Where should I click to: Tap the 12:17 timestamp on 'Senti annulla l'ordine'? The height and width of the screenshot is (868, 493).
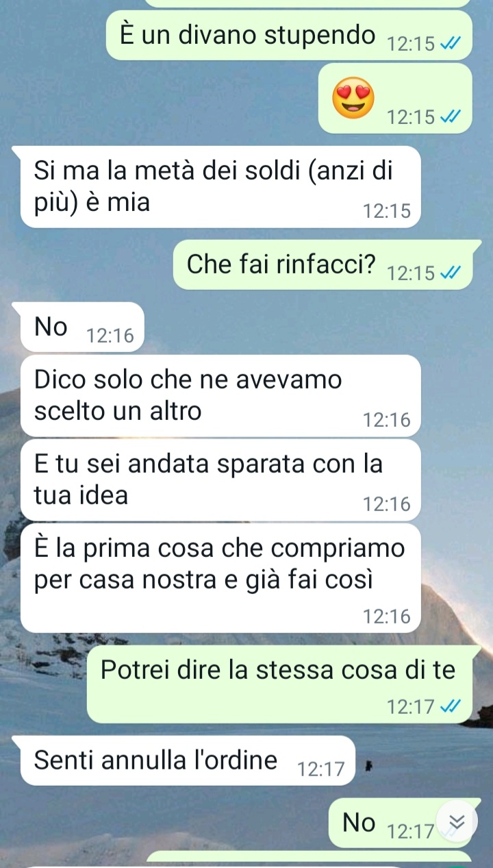click(322, 770)
